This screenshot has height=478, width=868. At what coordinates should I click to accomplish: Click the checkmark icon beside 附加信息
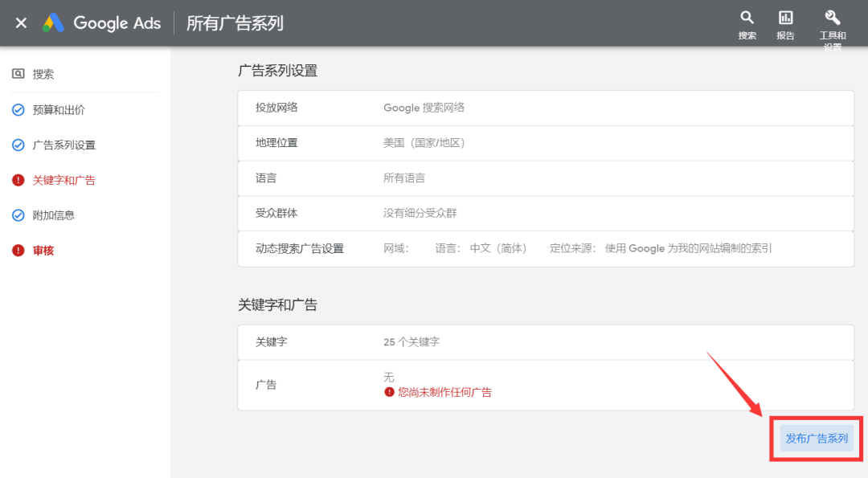(x=18, y=214)
